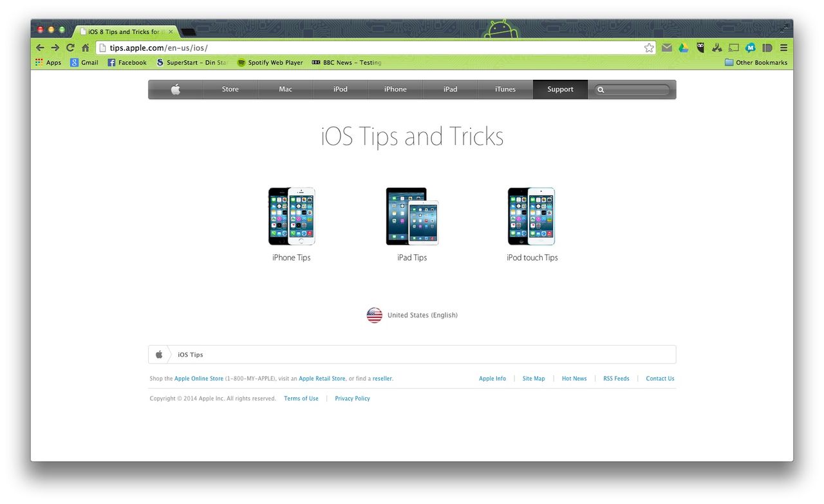Open the Site Map footer link
824x504 pixels.
[x=534, y=378]
